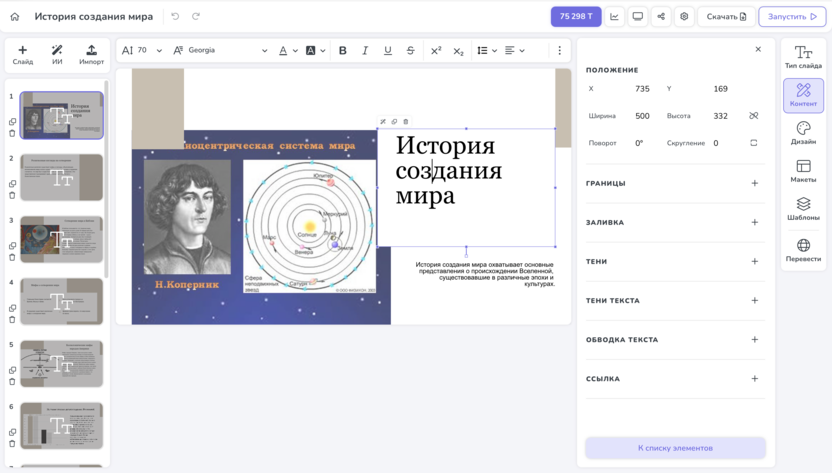
Task: Edit the Ширина width field
Action: click(642, 116)
